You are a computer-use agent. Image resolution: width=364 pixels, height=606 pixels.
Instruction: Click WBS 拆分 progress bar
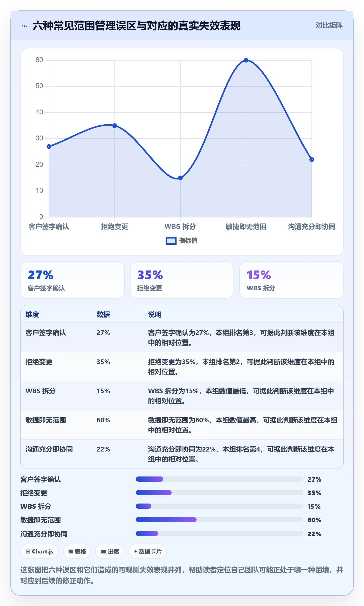click(219, 506)
